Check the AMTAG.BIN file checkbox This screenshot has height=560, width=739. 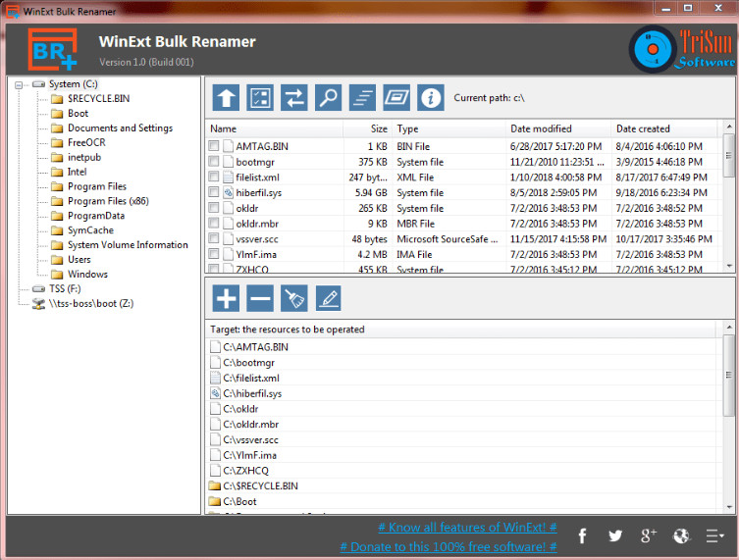(x=214, y=146)
